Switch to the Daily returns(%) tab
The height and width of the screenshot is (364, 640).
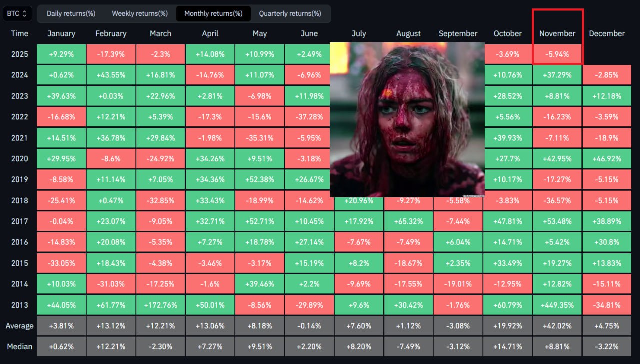coord(71,13)
